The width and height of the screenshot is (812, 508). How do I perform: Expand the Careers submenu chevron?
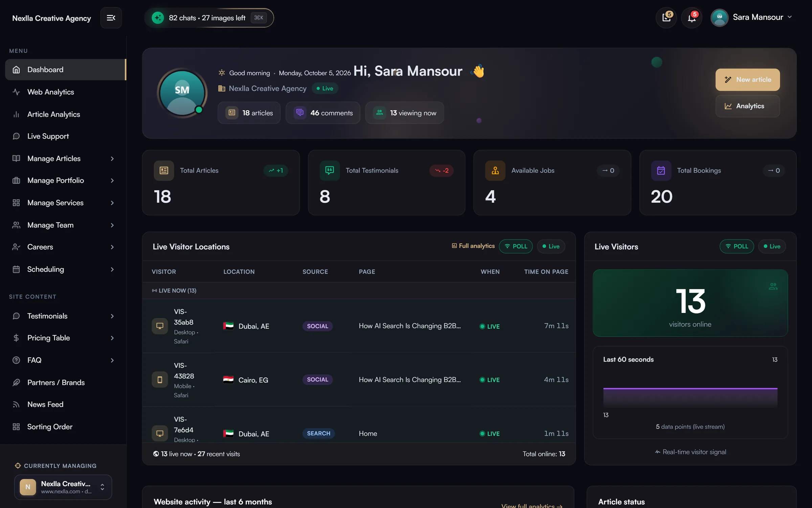112,247
